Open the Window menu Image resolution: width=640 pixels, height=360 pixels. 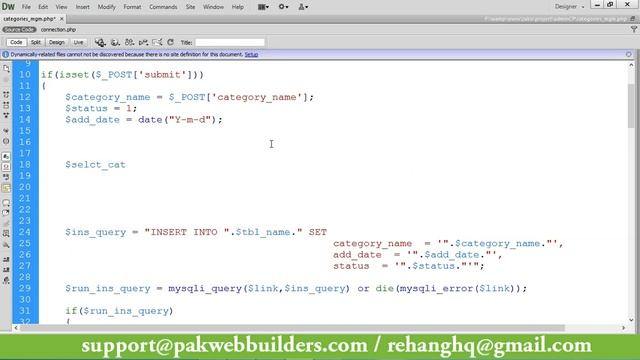click(x=213, y=7)
